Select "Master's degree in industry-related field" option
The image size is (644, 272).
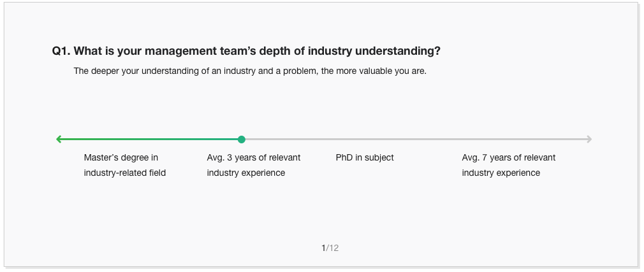pos(125,165)
